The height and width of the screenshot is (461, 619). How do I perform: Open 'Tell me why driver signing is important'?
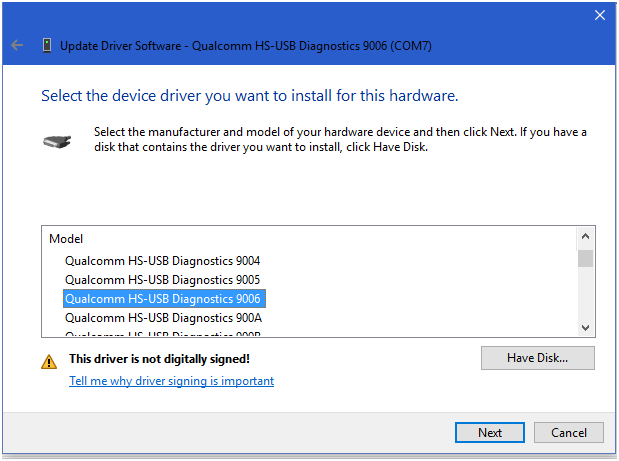coord(171,381)
